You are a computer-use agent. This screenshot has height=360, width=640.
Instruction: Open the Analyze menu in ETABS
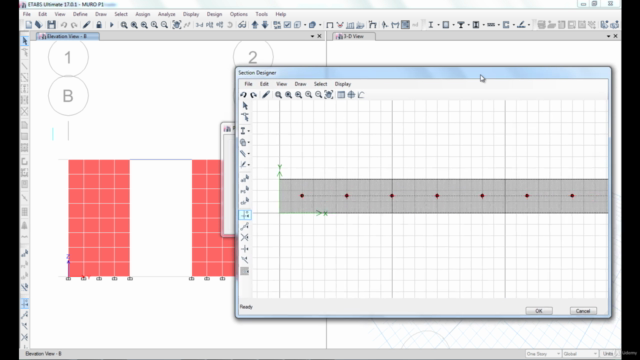[167, 14]
